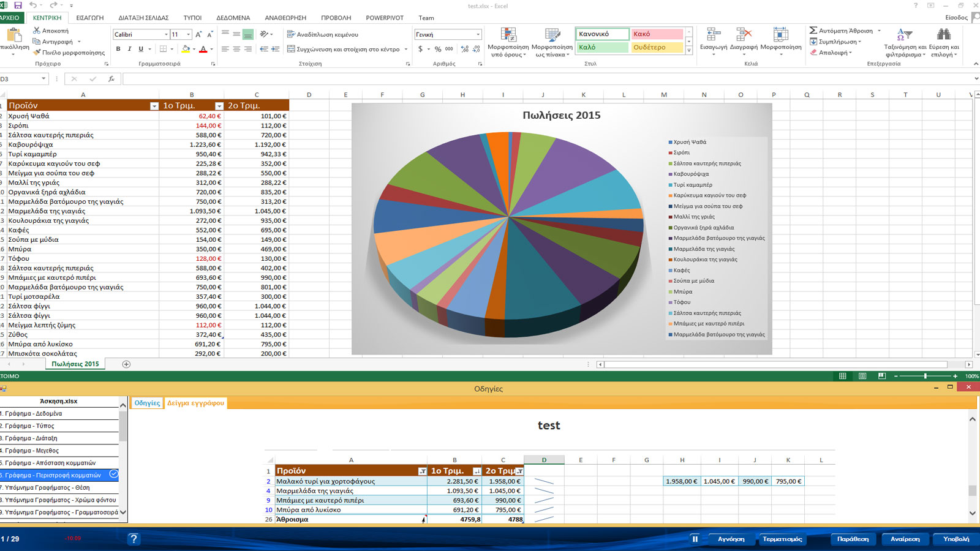
Task: Click the Παράθεση button
Action: tap(853, 539)
